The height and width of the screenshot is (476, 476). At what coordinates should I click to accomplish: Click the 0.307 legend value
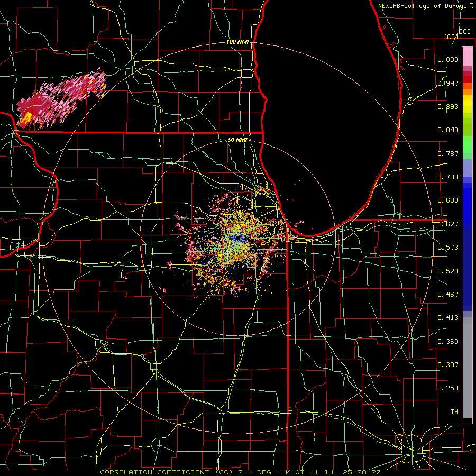448,365
